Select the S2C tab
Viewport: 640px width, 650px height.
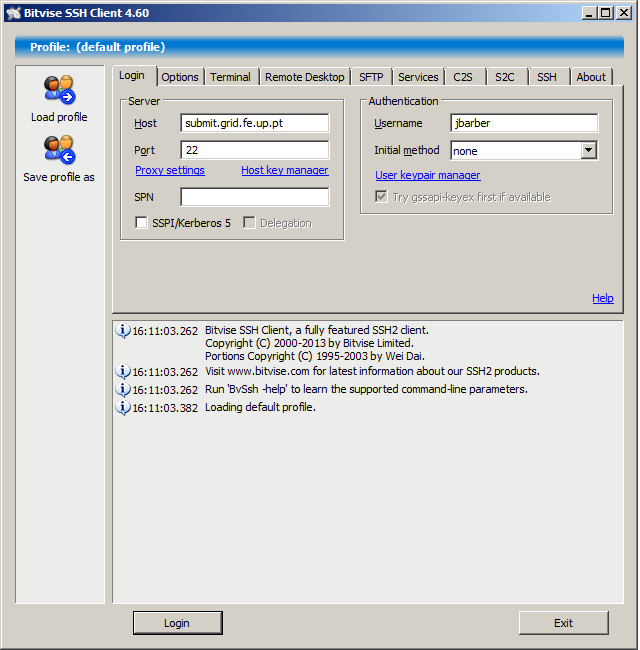(505, 77)
